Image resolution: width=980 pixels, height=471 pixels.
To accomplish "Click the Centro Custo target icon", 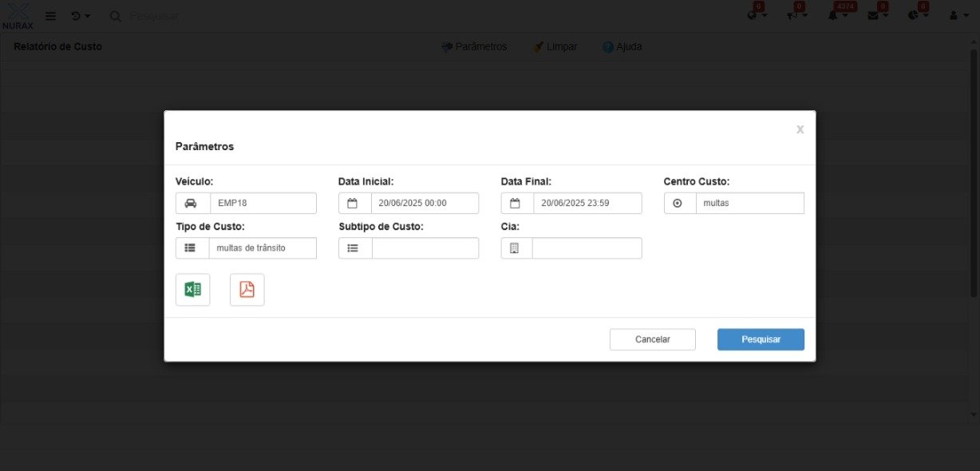I will [x=679, y=203].
